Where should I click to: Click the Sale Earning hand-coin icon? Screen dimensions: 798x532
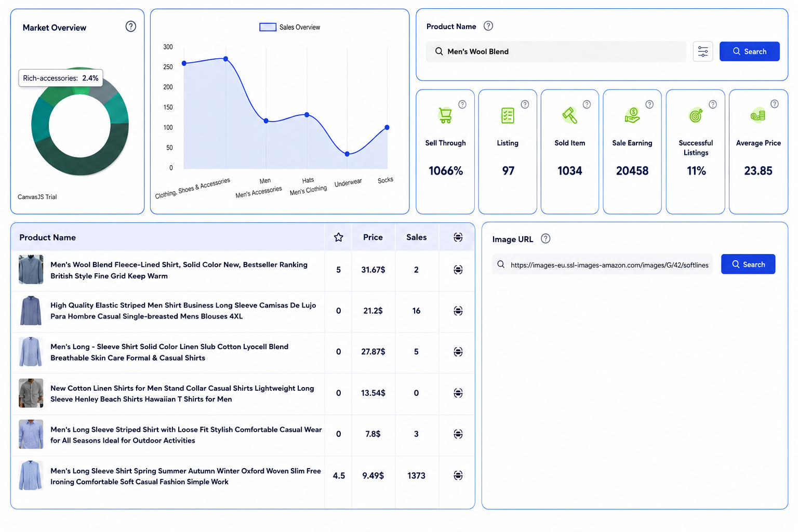pos(632,115)
